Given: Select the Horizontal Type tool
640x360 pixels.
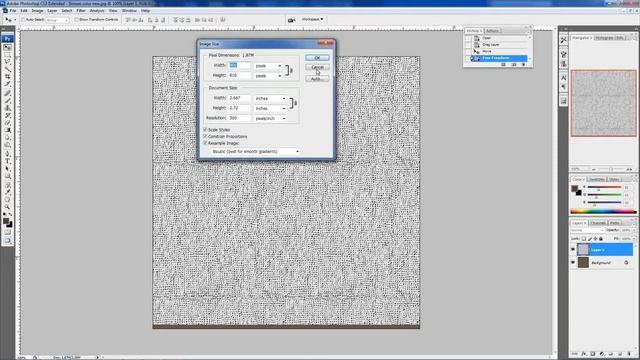Looking at the screenshot, I should [7, 161].
